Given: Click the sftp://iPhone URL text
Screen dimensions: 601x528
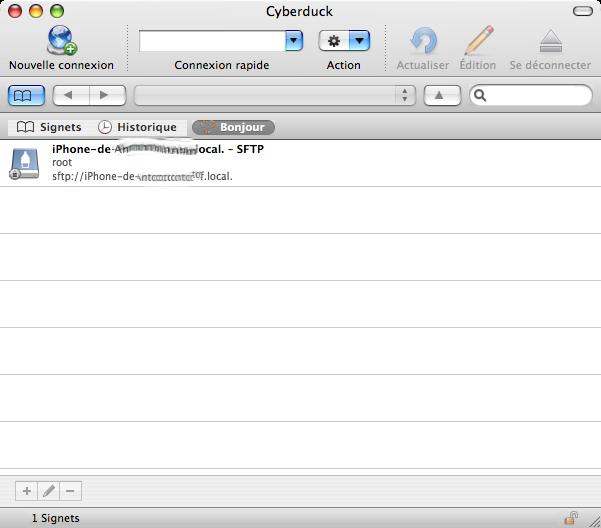Looking at the screenshot, I should point(142,176).
